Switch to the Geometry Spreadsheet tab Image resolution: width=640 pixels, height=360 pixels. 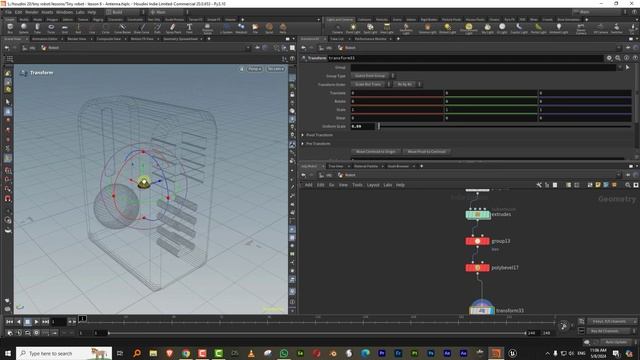(x=180, y=39)
